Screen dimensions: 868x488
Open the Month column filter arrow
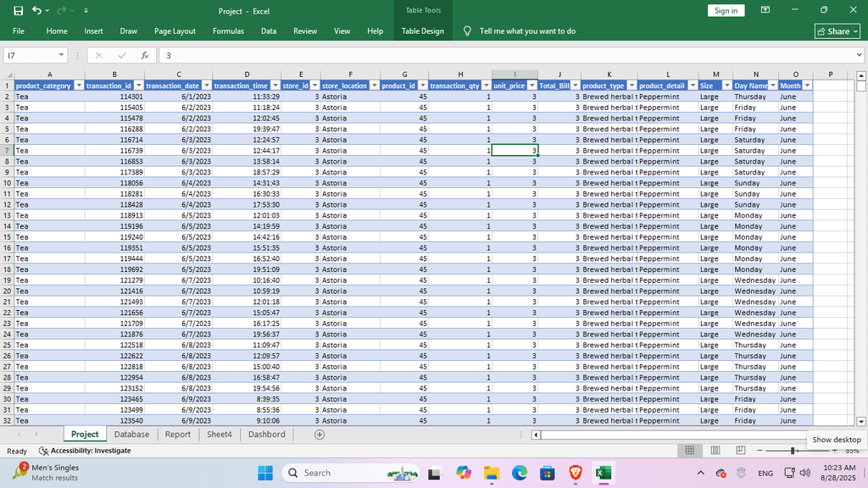point(807,86)
